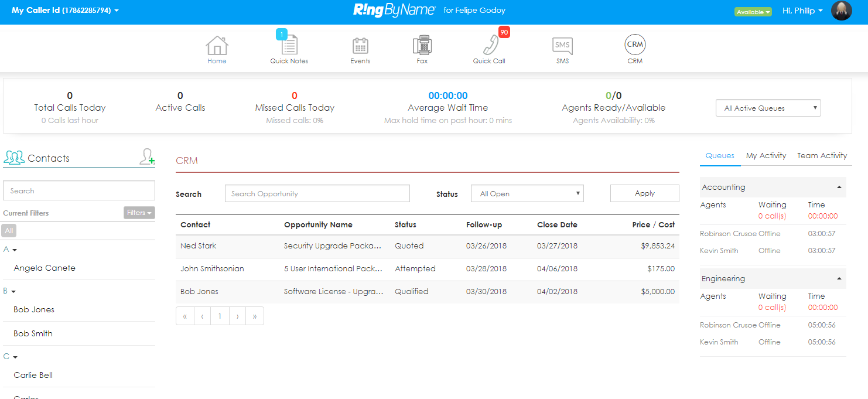Go to last page of opportunities

255,316
